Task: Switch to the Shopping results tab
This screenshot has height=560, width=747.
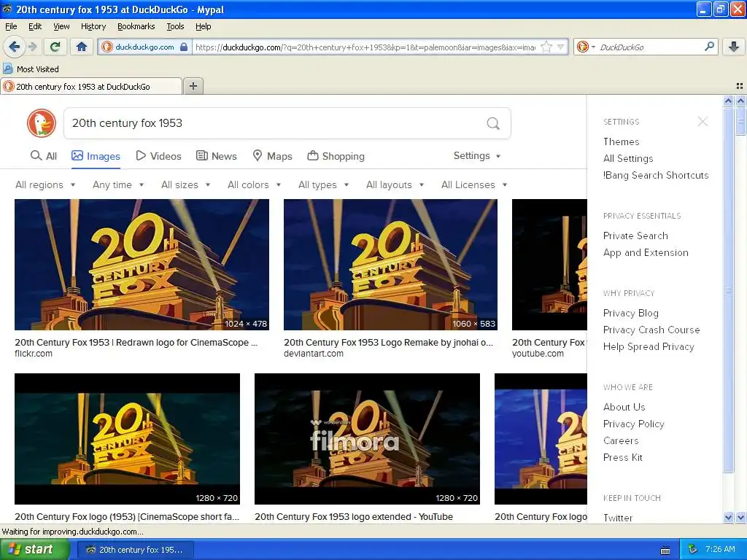Action: point(336,156)
